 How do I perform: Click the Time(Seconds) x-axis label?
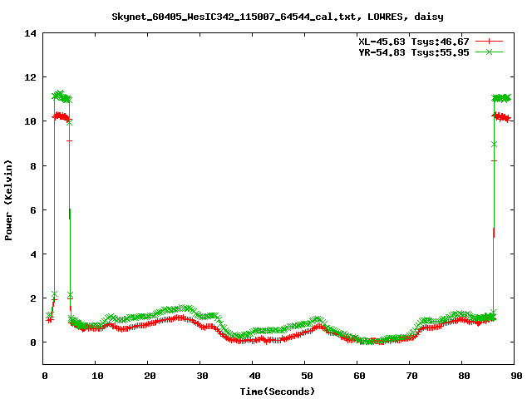pos(278,392)
